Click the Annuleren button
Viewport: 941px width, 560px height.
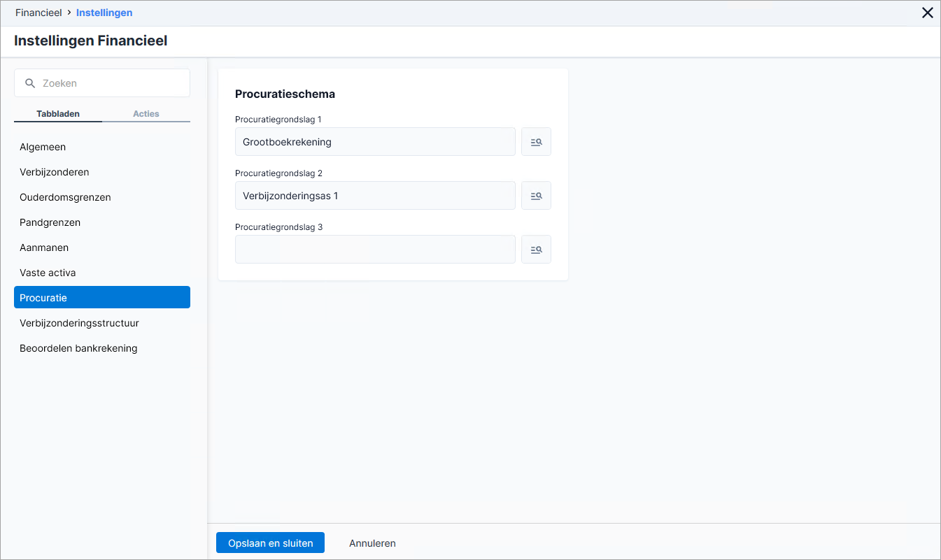(372, 543)
